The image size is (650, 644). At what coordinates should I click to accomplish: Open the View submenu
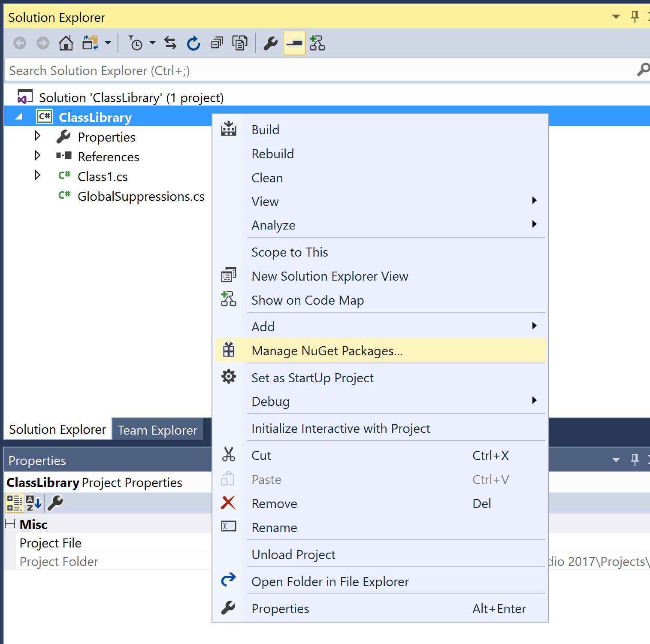click(x=381, y=201)
